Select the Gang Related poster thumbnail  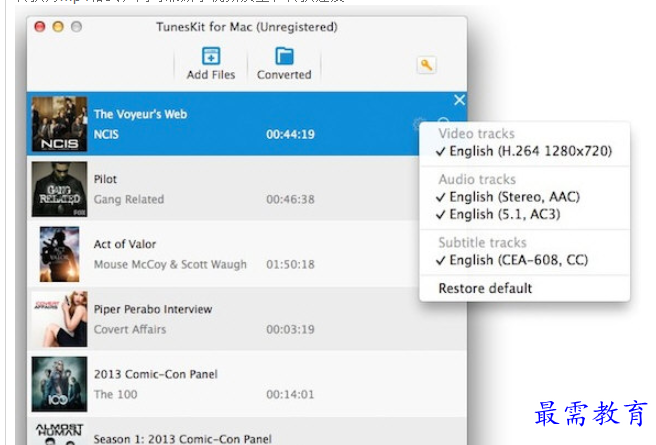coord(59,189)
